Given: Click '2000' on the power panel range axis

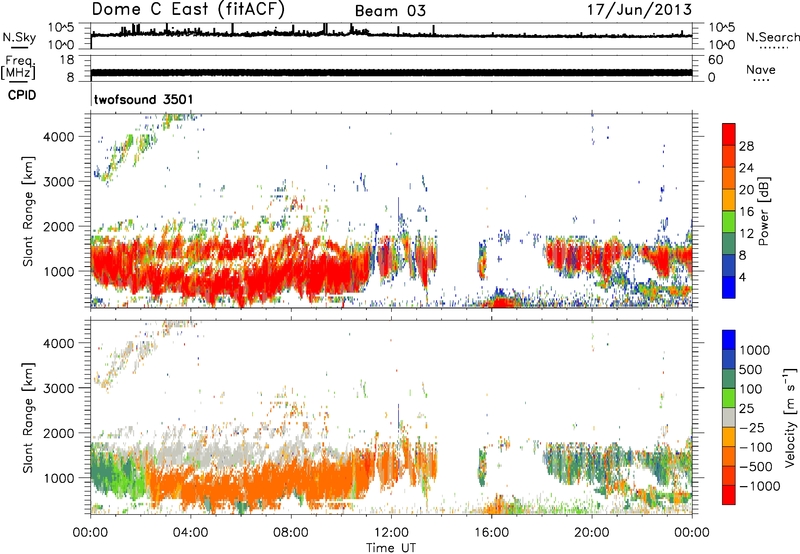Looking at the screenshot, I should pos(58,226).
